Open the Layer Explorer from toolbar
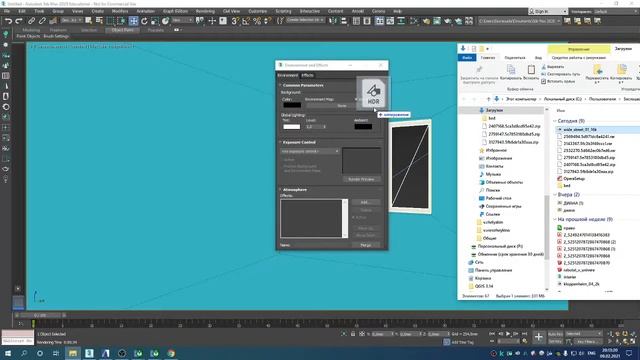The height and width of the screenshot is (360, 640). (367, 21)
